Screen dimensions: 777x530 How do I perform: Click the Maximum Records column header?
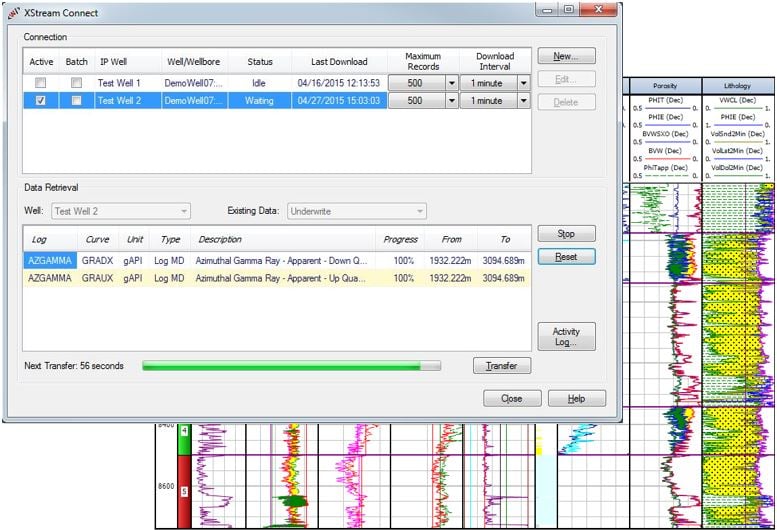pos(423,62)
